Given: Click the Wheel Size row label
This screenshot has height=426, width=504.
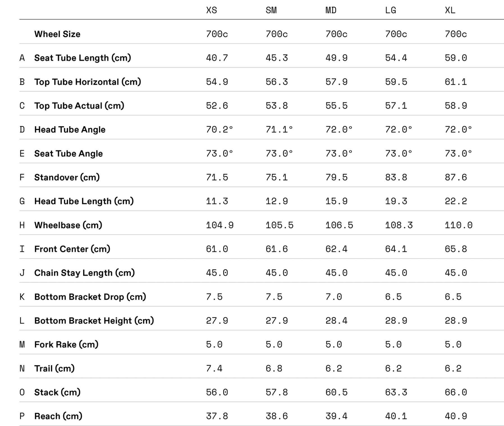Looking at the screenshot, I should [x=57, y=34].
